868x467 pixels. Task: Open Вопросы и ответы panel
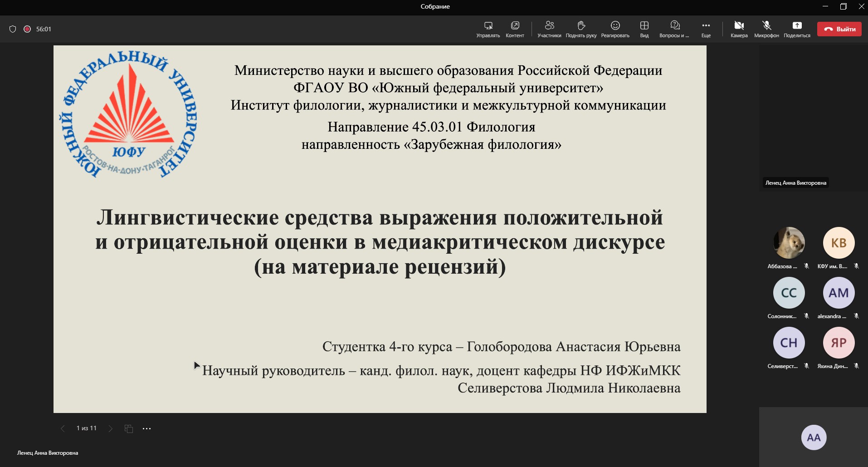(x=674, y=29)
